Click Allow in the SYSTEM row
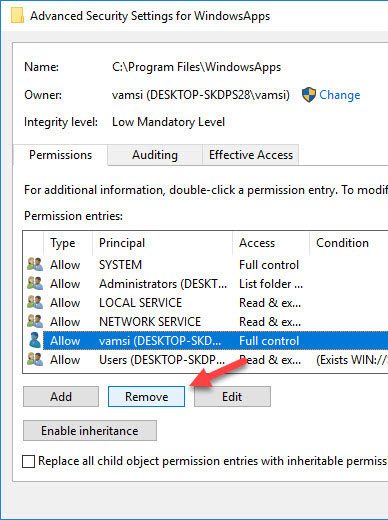Image resolution: width=388 pixels, height=520 pixels. click(x=65, y=265)
